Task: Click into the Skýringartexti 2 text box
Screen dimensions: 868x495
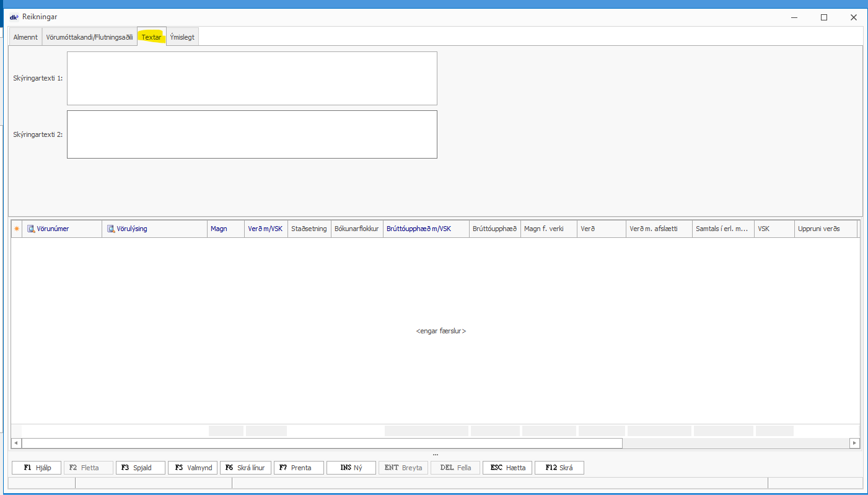Action: pos(252,134)
